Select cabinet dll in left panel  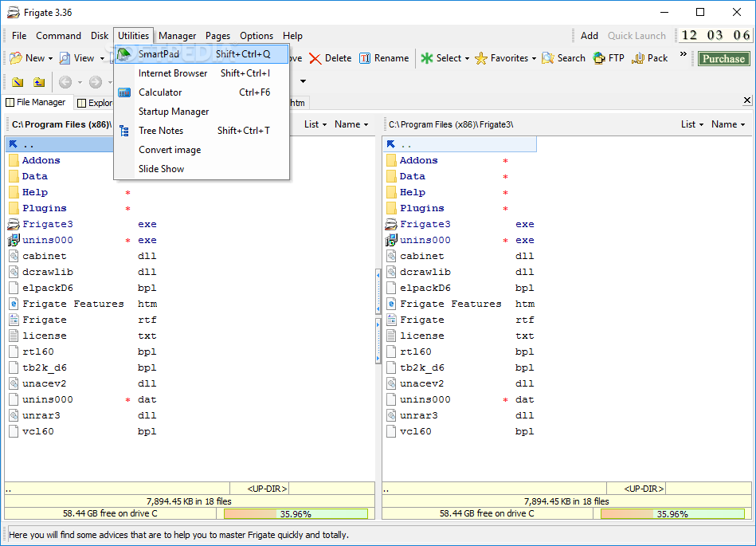82,256
